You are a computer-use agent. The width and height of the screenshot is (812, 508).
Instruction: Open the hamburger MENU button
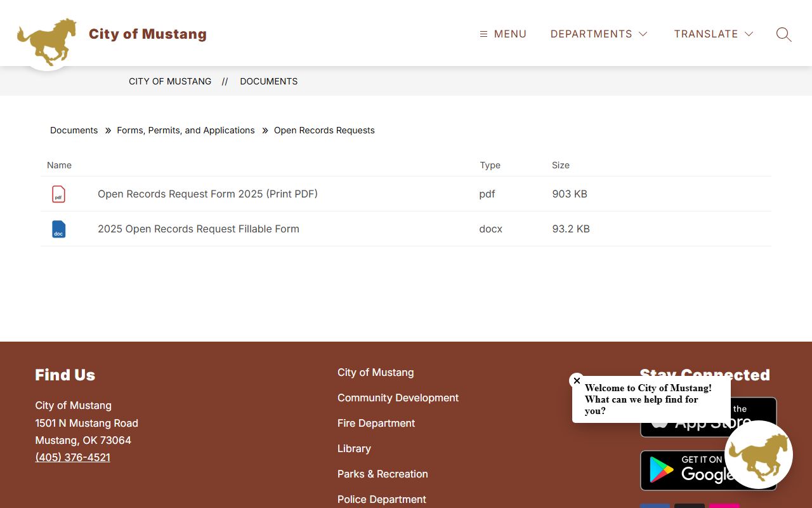coord(503,34)
